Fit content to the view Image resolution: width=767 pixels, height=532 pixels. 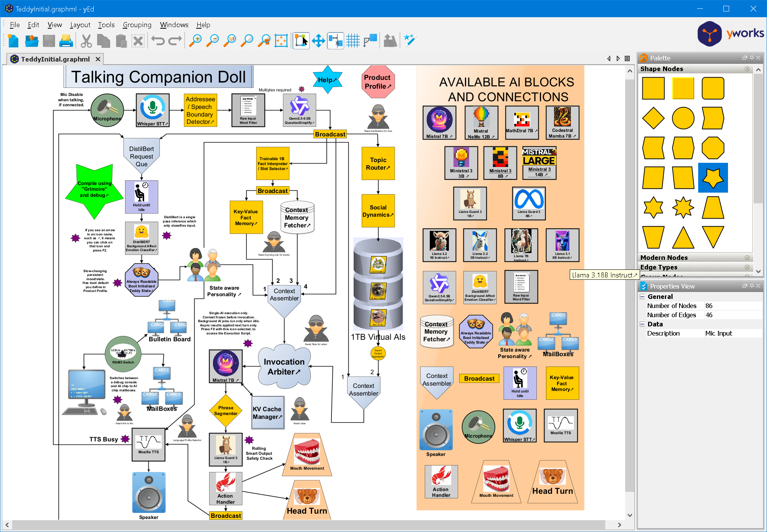281,41
